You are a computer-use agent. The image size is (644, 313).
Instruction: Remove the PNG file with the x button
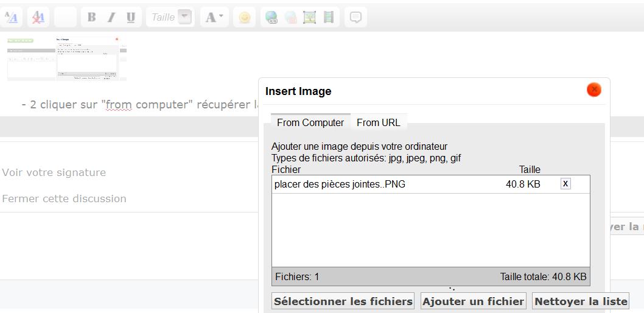click(565, 184)
